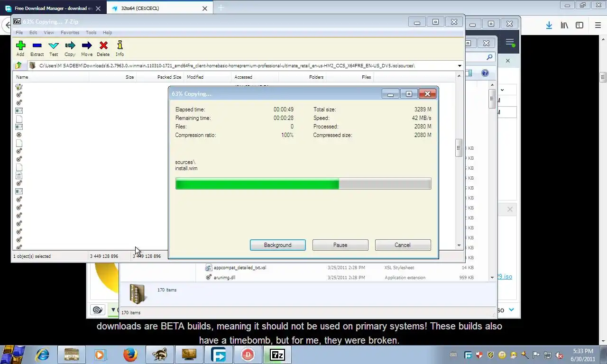Click the 42 MB/s speed value
The width and height of the screenshot is (607, 364).
422,118
